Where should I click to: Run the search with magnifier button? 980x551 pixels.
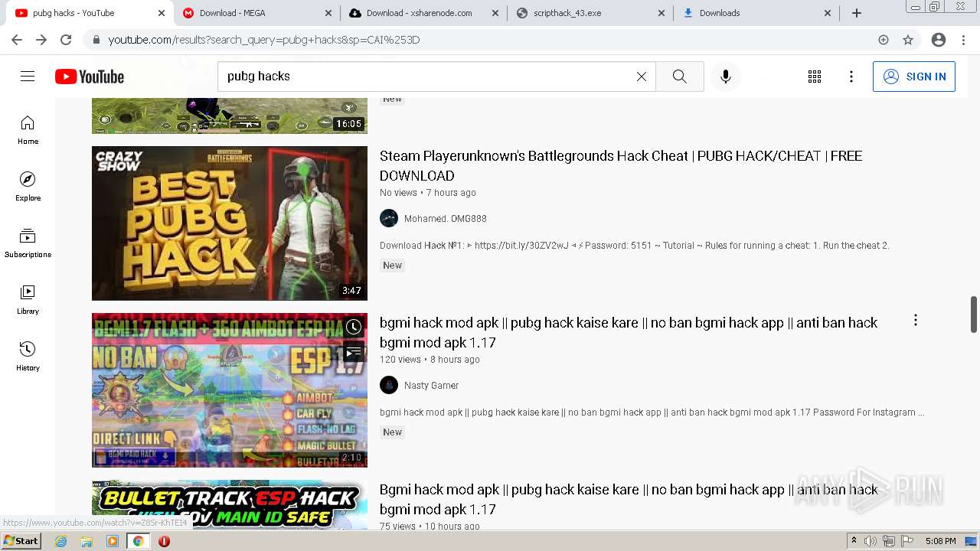pos(679,77)
